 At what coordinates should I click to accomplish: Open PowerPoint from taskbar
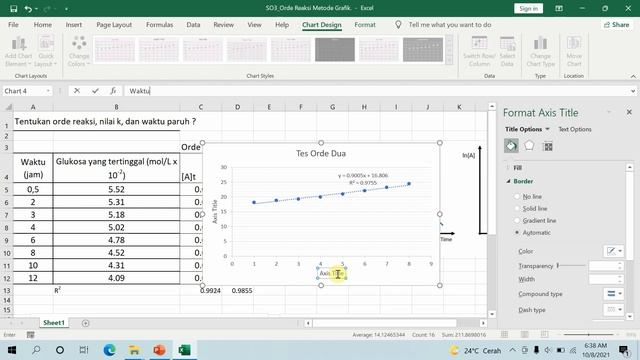159,350
